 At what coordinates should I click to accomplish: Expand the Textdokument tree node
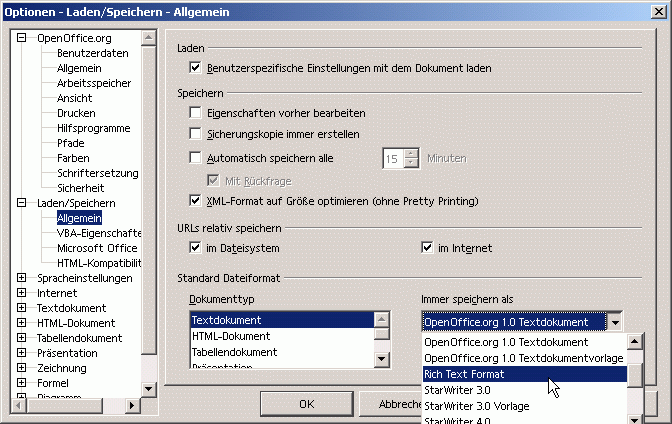(21, 308)
